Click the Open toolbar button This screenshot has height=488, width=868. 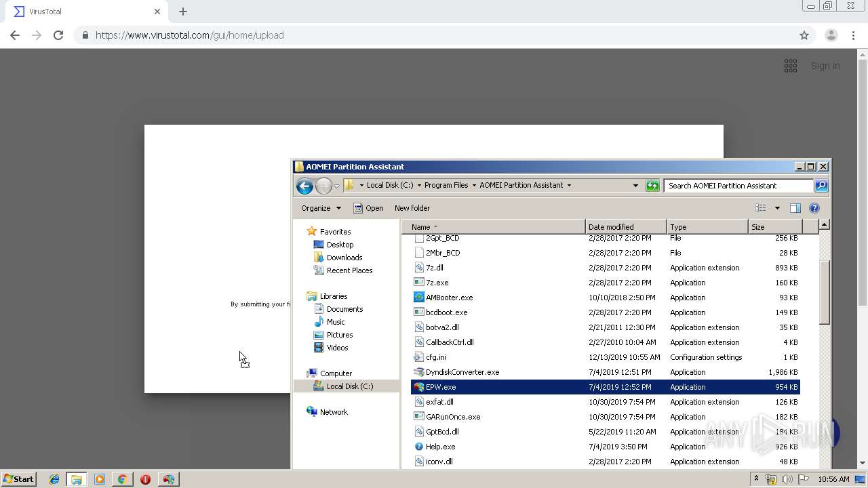368,208
